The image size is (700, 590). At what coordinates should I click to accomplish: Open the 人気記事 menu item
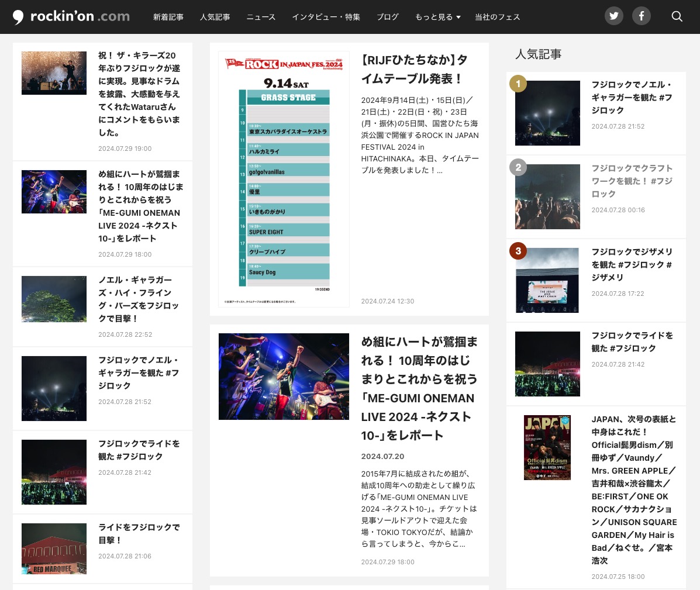(215, 17)
